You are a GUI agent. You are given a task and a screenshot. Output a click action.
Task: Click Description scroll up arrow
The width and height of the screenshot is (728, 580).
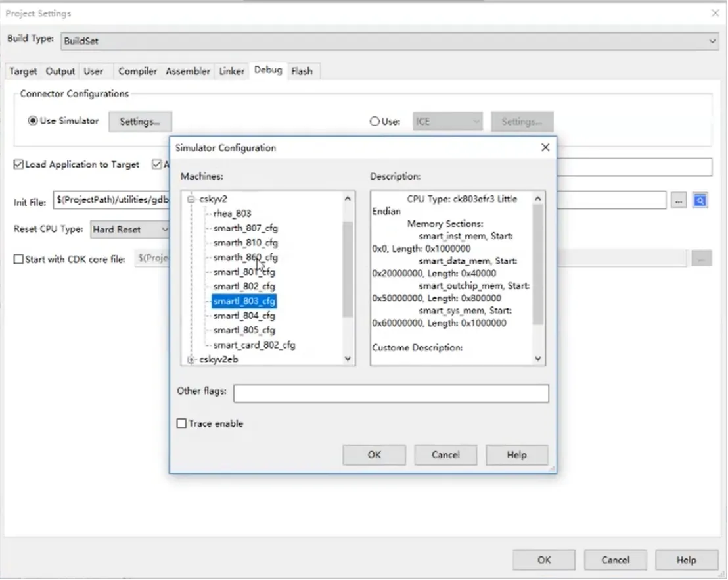537,199
